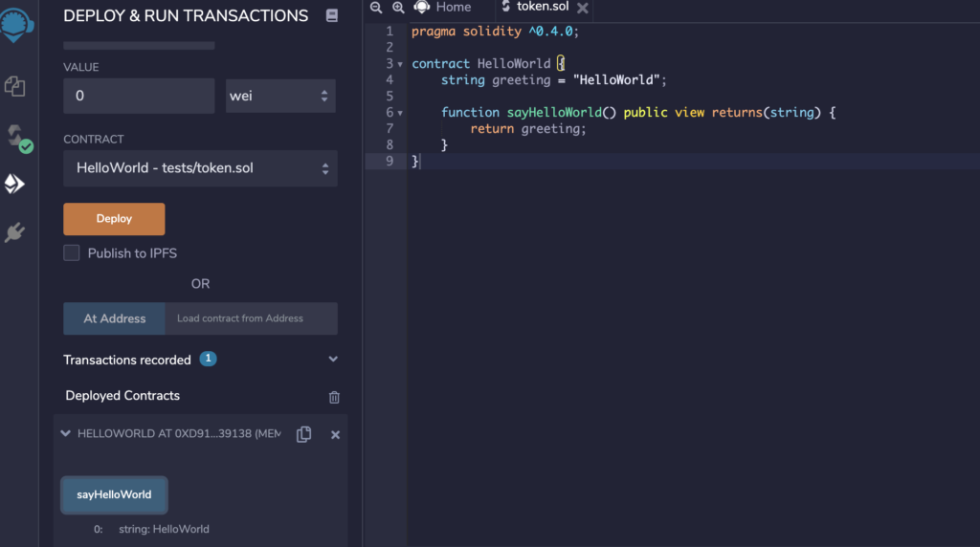This screenshot has height=547, width=980.
Task: Select the returned 'string: HelloWorld' output text
Action: point(164,529)
